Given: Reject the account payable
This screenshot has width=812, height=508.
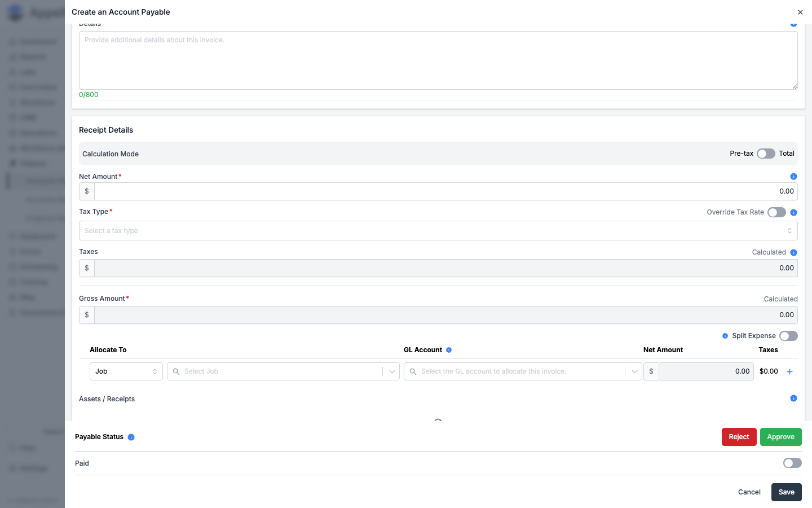Looking at the screenshot, I should [739, 437].
